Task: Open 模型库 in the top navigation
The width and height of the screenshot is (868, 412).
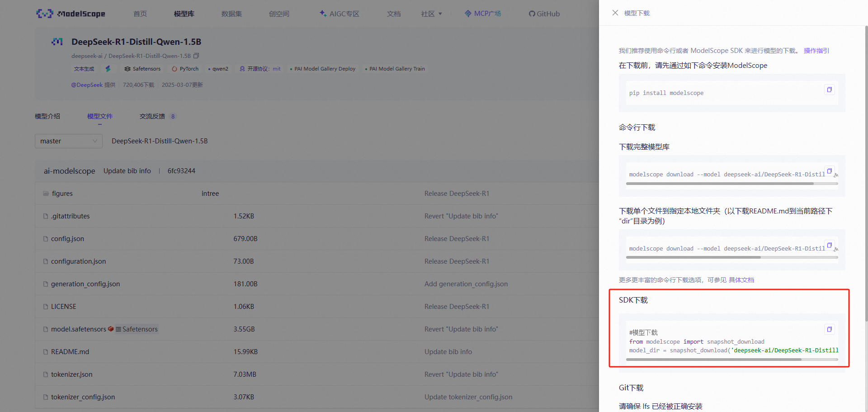Action: pyautogui.click(x=184, y=14)
